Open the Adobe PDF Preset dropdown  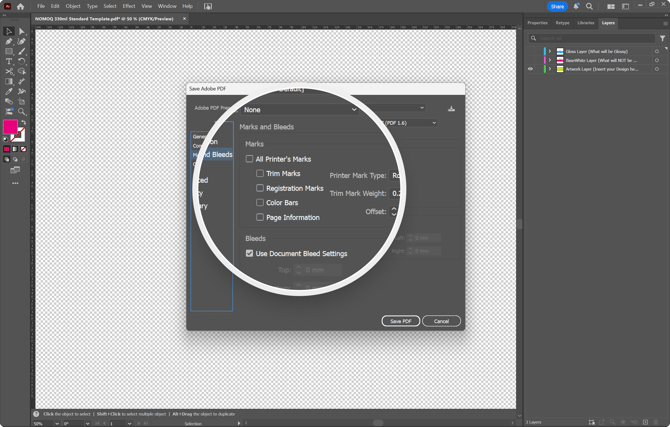[300, 110]
